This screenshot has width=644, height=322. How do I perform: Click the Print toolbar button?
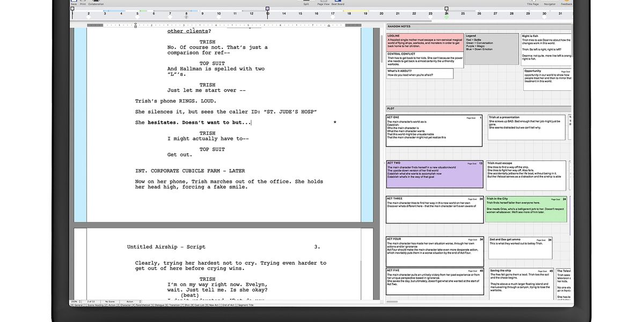pyautogui.click(x=83, y=3)
